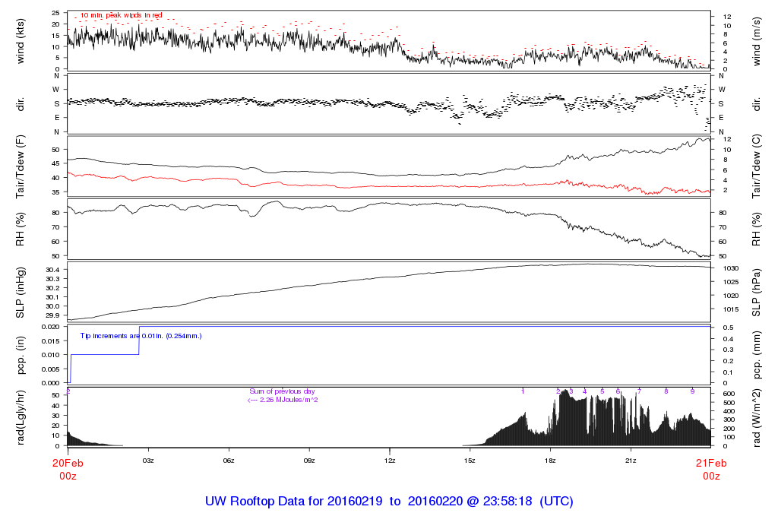The image size is (778, 532).
Task: Click the "wind (kts)" left axis label
Action: pyautogui.click(x=21, y=41)
